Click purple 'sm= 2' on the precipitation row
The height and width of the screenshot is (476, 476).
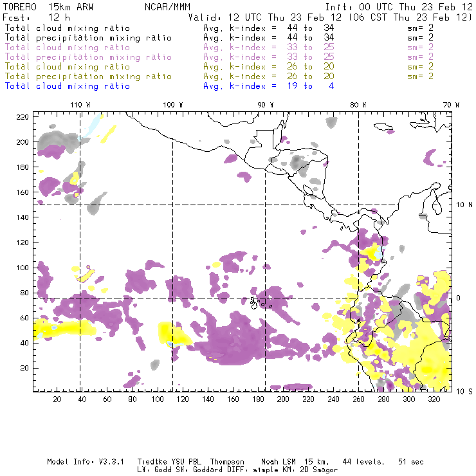pyautogui.click(x=421, y=57)
